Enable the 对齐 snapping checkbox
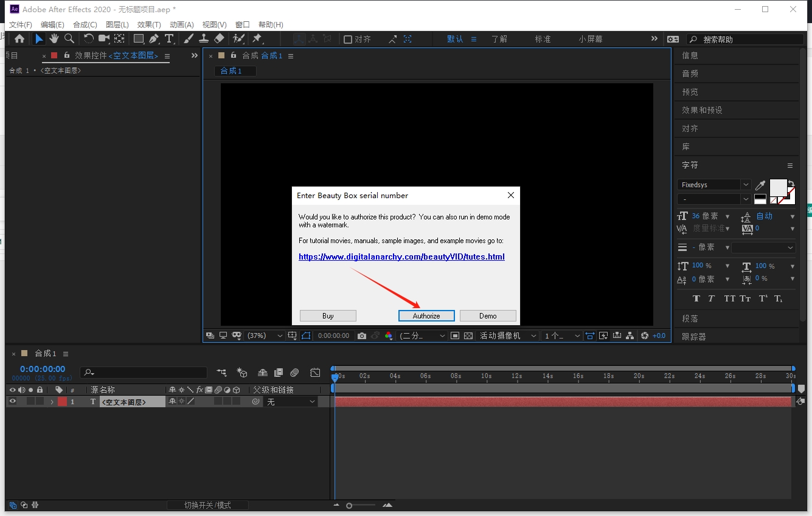Screen dimensions: 812x516 point(348,39)
